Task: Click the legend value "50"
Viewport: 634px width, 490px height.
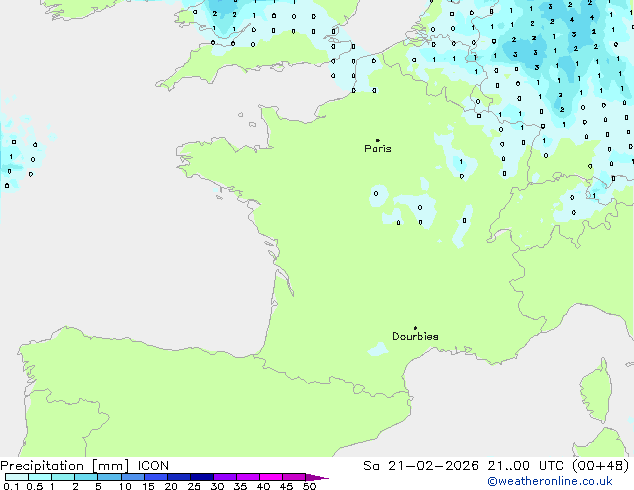Action: point(310,486)
